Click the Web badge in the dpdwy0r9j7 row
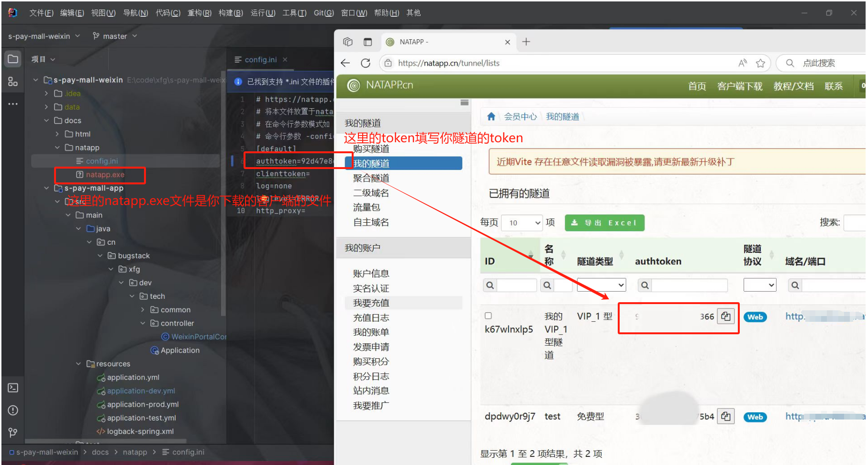 pyautogui.click(x=755, y=417)
